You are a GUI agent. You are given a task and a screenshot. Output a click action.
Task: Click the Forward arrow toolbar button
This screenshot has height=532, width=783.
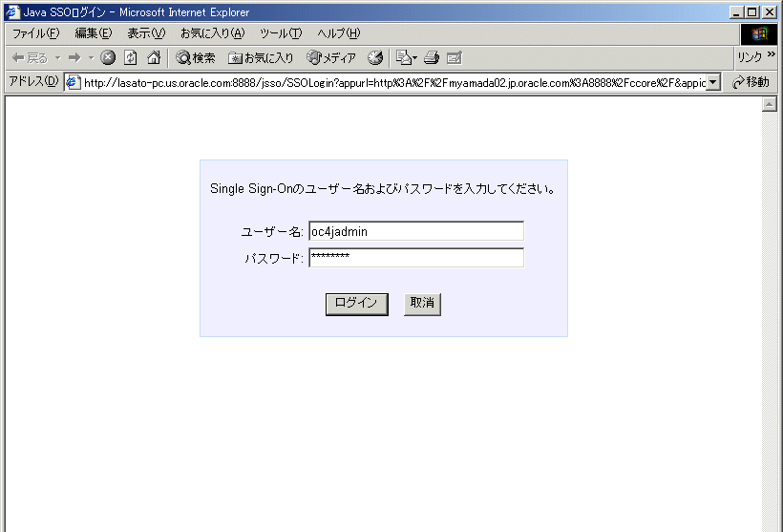pos(74,58)
